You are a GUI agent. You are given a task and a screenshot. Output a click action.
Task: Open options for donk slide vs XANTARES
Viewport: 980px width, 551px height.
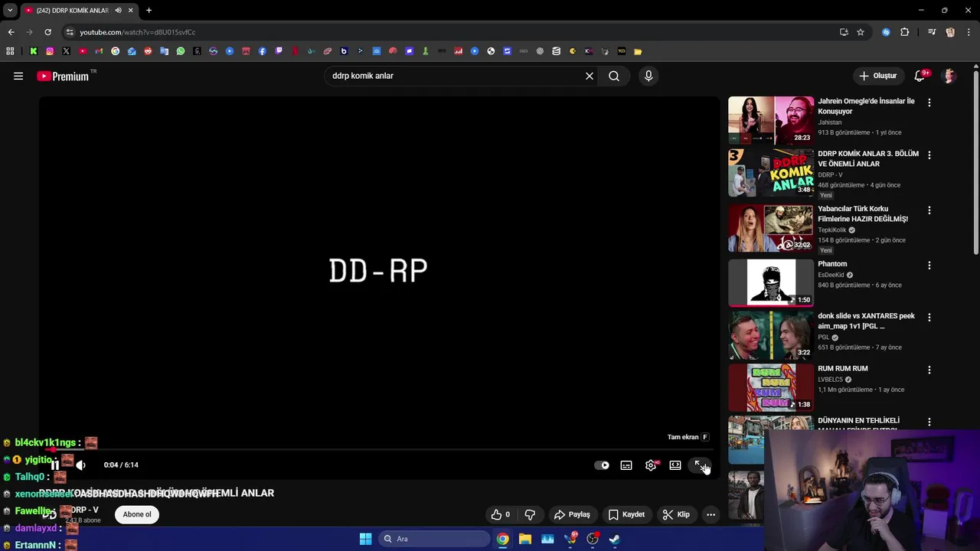[929, 317]
